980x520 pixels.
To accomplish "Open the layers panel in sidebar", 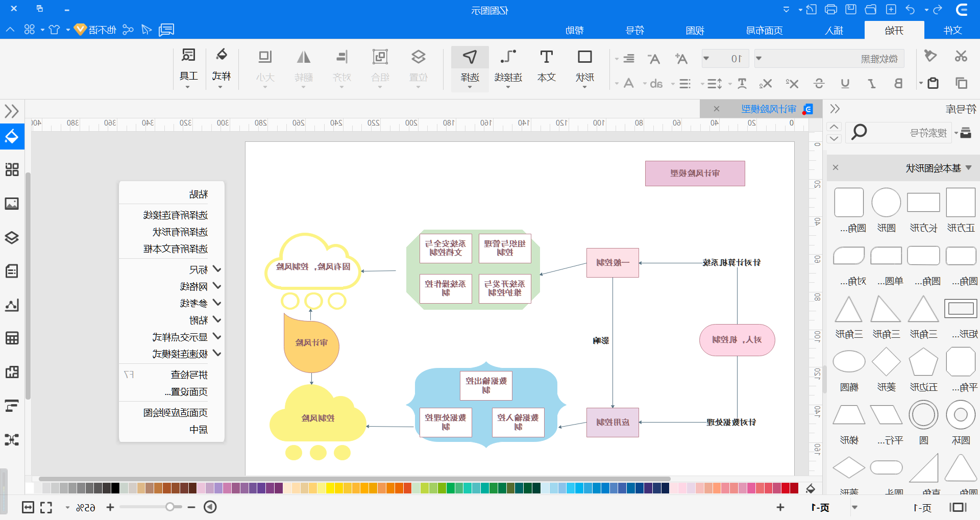I will tap(12, 237).
